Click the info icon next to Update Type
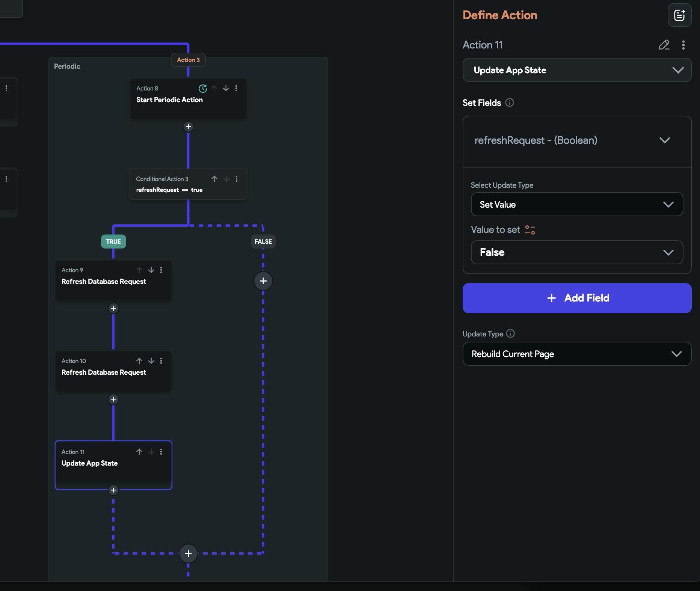The width and height of the screenshot is (700, 591). point(510,333)
